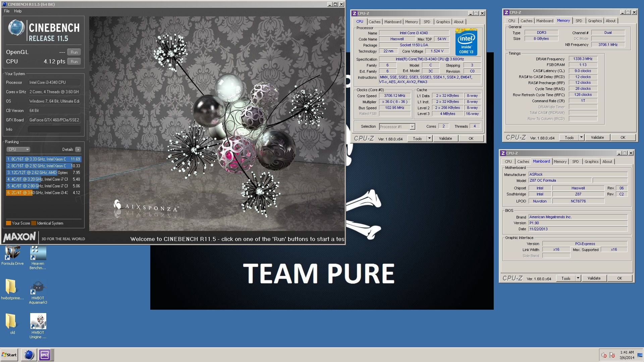Click Validate in CPU-Z Memory window

point(597,137)
